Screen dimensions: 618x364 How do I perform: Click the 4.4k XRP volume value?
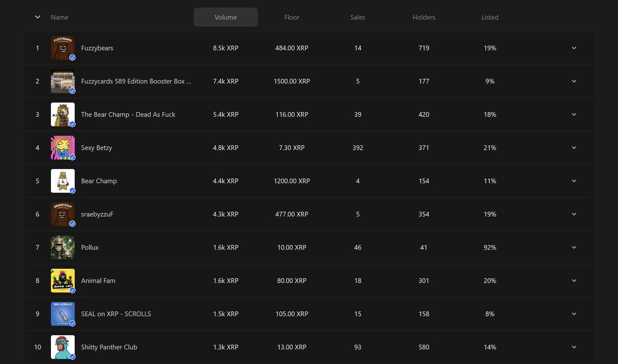(226, 181)
